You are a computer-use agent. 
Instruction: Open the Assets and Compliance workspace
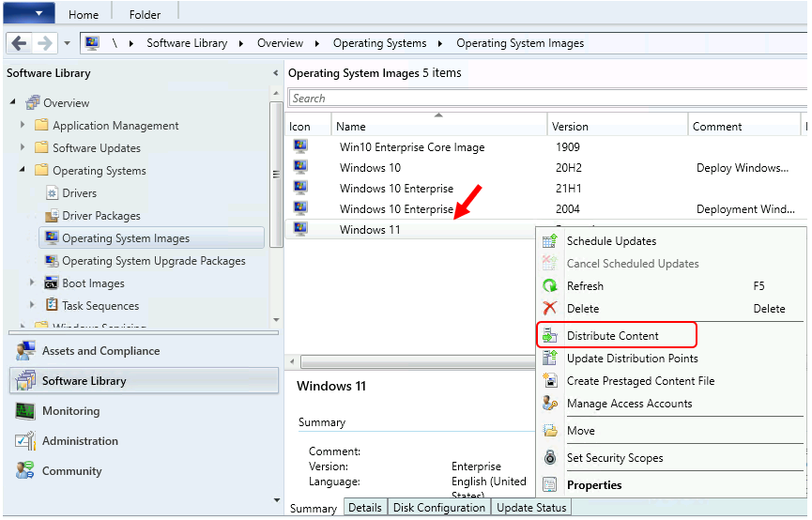(x=144, y=351)
